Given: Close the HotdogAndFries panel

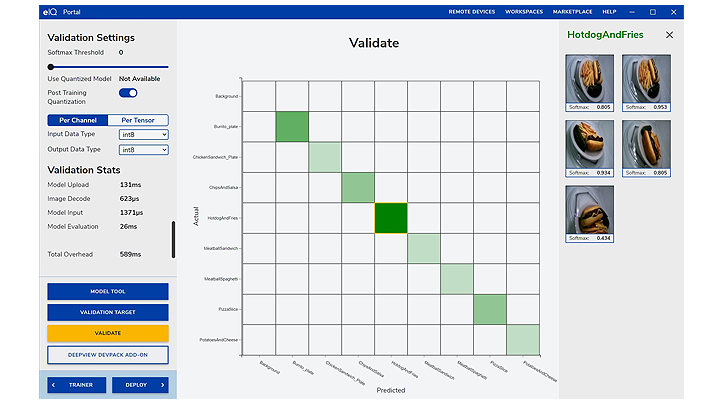Looking at the screenshot, I should click(669, 35).
